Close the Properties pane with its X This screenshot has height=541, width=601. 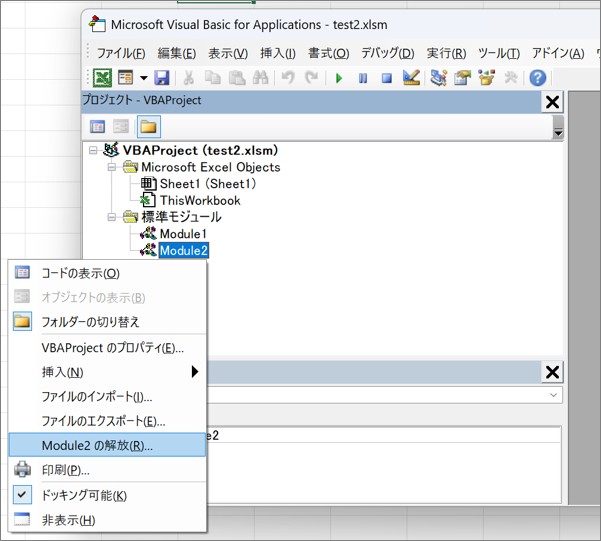pyautogui.click(x=552, y=372)
